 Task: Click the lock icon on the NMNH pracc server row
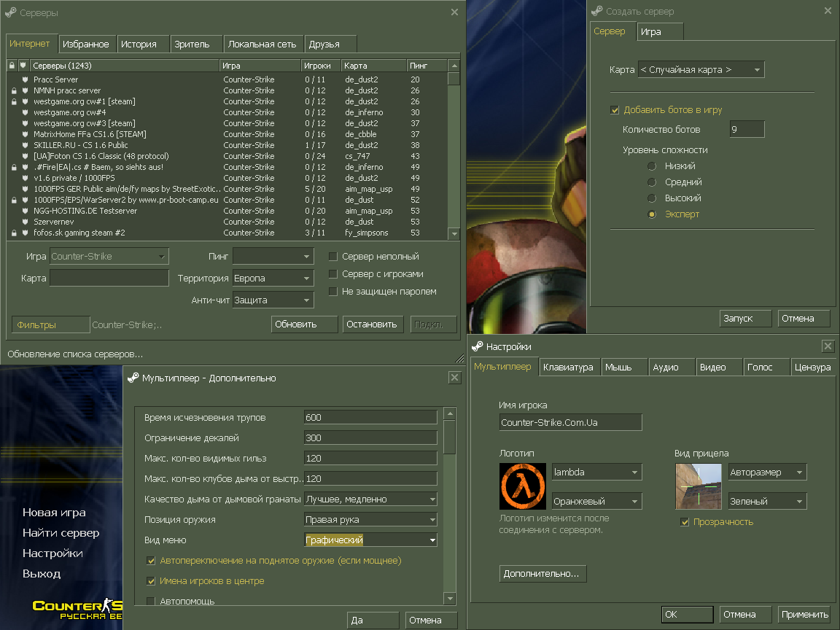(14, 90)
